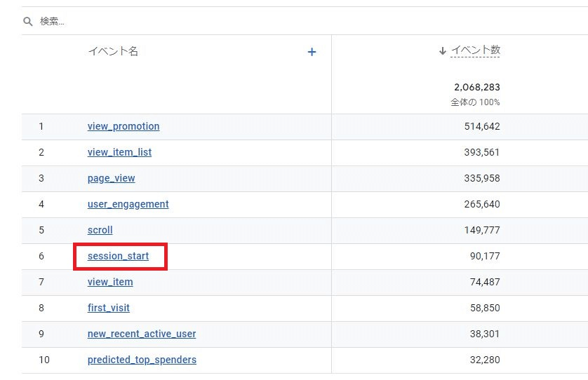Open the view_promotion event
Viewport: 588px width, 380px height.
click(x=123, y=127)
